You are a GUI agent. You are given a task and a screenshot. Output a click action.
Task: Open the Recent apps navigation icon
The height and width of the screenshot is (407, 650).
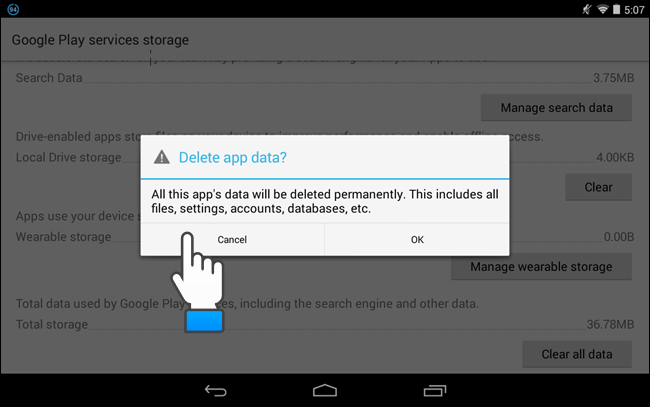(434, 388)
